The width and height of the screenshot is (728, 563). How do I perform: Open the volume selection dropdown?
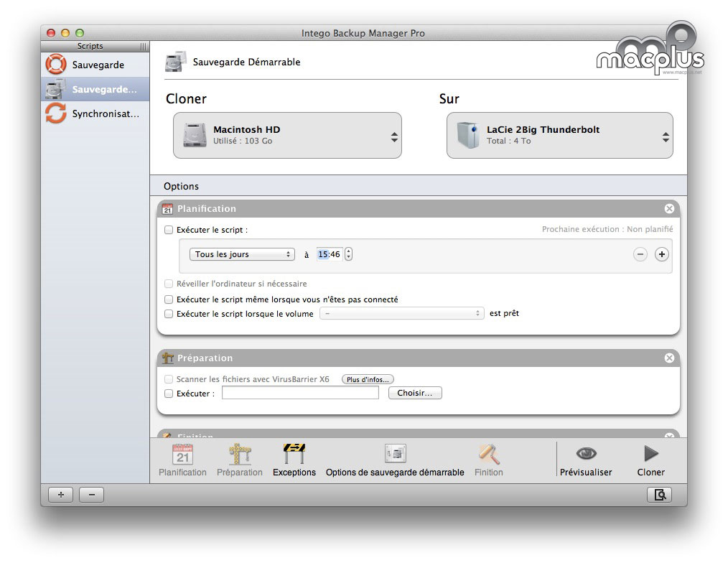coord(402,314)
